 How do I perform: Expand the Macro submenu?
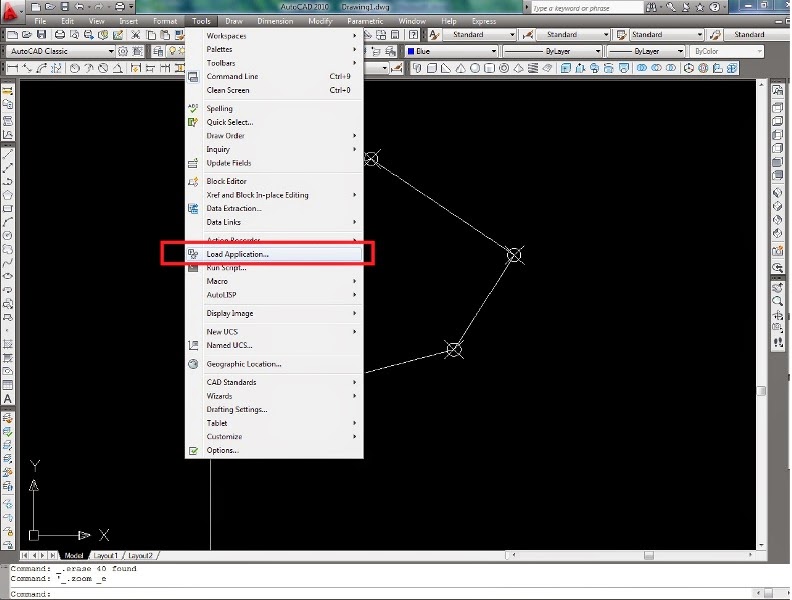pyautogui.click(x=274, y=281)
